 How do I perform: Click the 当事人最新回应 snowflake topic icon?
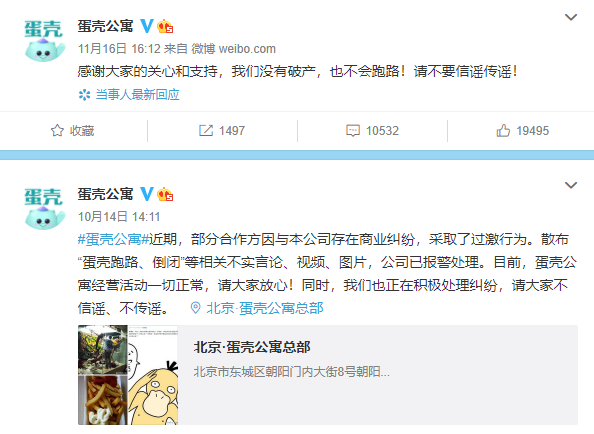(84, 95)
